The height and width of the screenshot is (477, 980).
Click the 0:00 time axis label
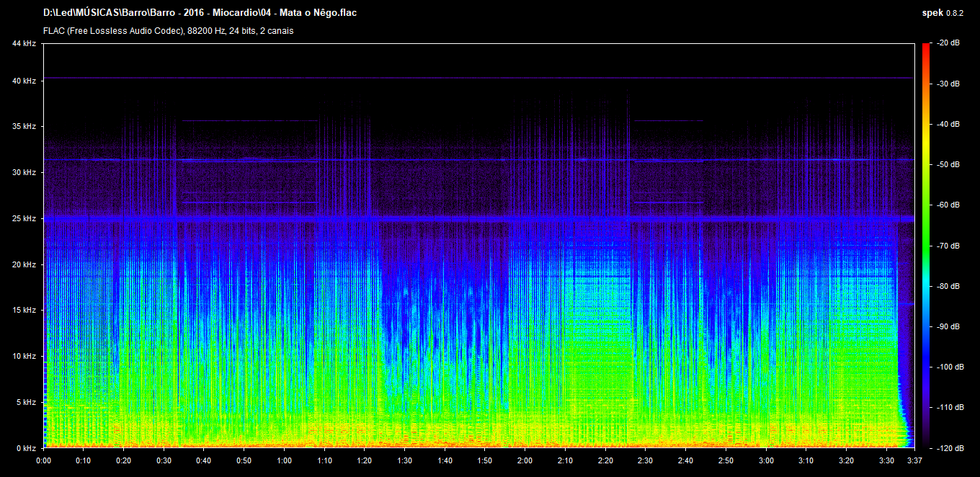pyautogui.click(x=43, y=460)
